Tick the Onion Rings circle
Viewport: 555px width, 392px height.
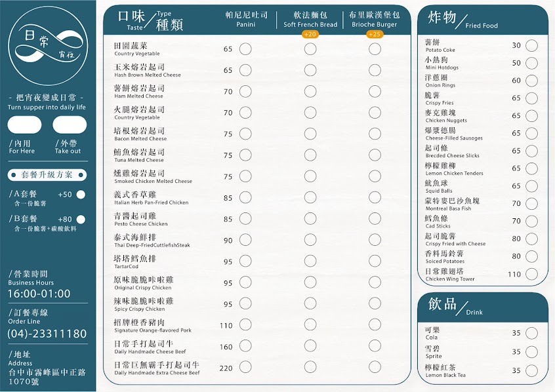pyautogui.click(x=531, y=81)
